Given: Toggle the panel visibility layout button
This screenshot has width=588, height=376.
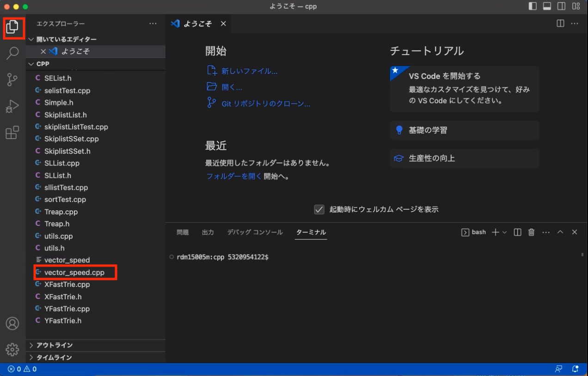Looking at the screenshot, I should click(547, 6).
